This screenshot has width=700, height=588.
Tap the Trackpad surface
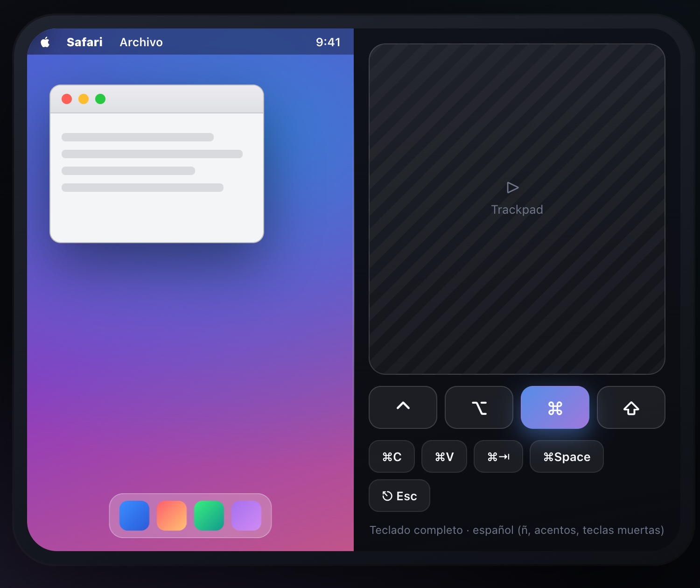[517, 209]
